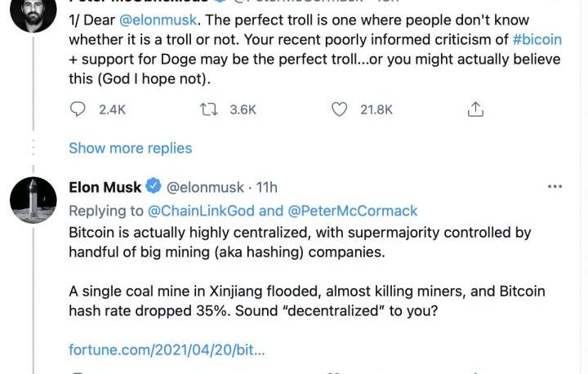This screenshot has width=588, height=374.
Task: Like the tweet with the heart icon
Action: click(339, 109)
